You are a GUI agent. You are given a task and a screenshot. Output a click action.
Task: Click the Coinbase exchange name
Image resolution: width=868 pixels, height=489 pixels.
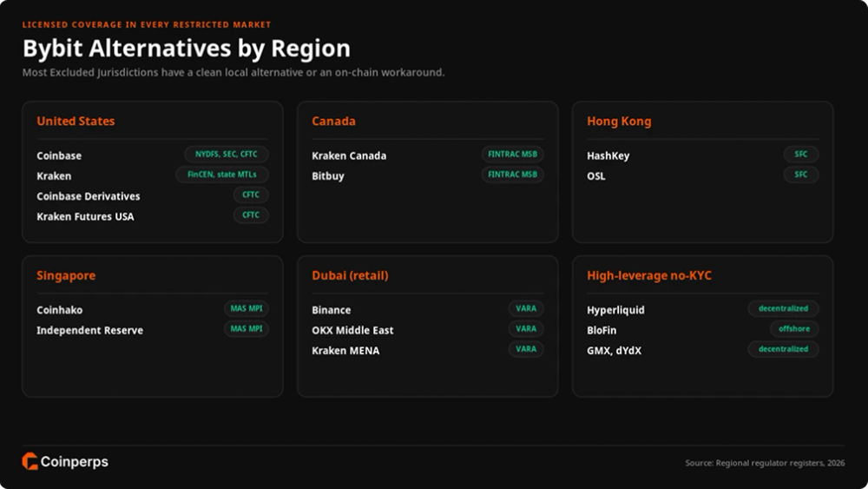(59, 155)
